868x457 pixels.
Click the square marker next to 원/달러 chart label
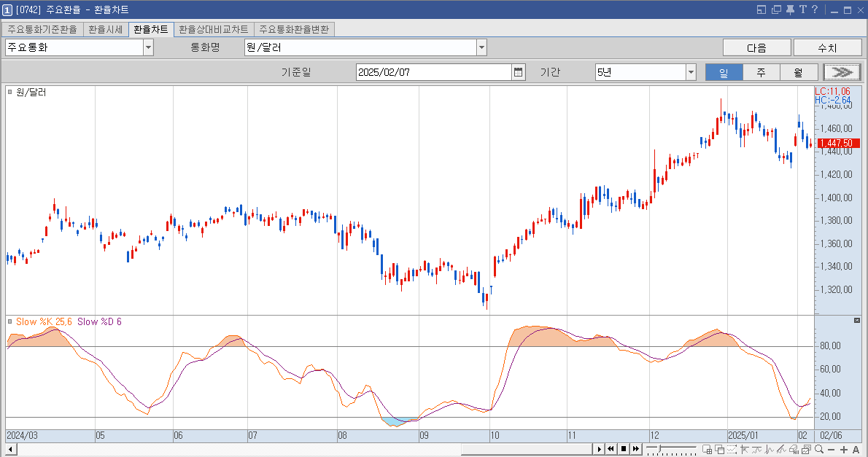click(10, 92)
